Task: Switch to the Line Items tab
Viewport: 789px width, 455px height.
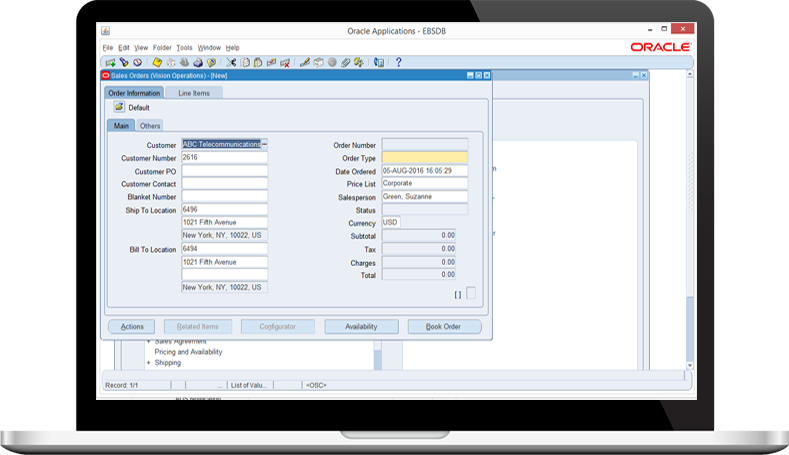Action: [x=194, y=93]
